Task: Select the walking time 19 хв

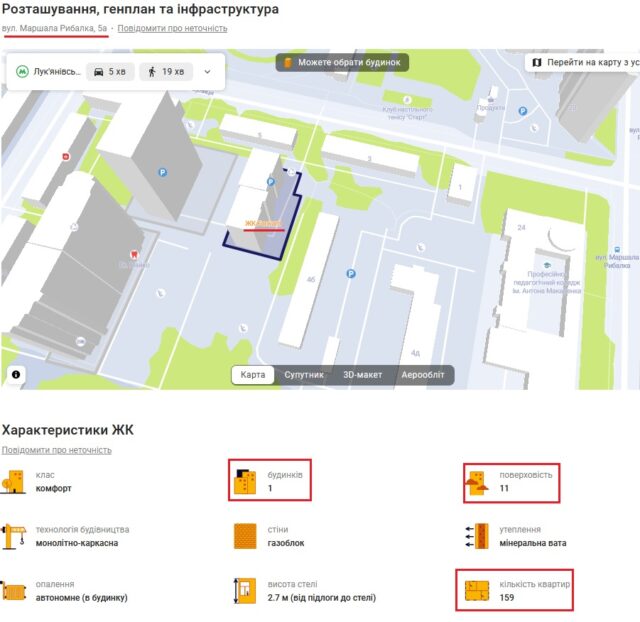Action: tap(165, 72)
